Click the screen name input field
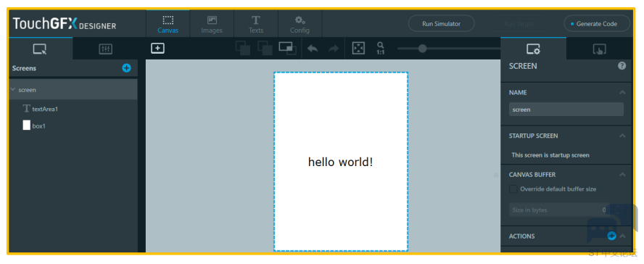Screen dimensions: 644x264 pos(566,110)
